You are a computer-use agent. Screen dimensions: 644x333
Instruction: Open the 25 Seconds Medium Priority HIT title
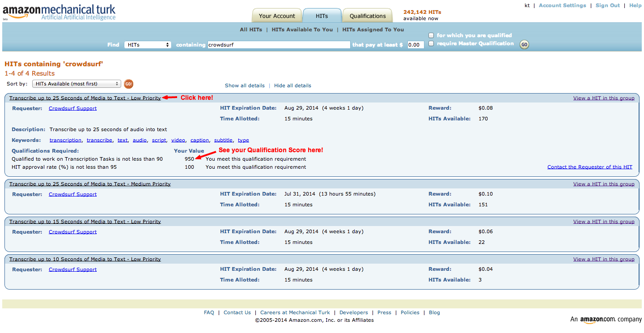click(90, 184)
